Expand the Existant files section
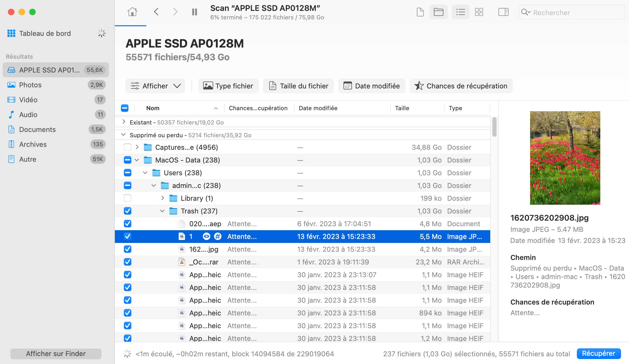629x364 pixels. click(x=124, y=122)
